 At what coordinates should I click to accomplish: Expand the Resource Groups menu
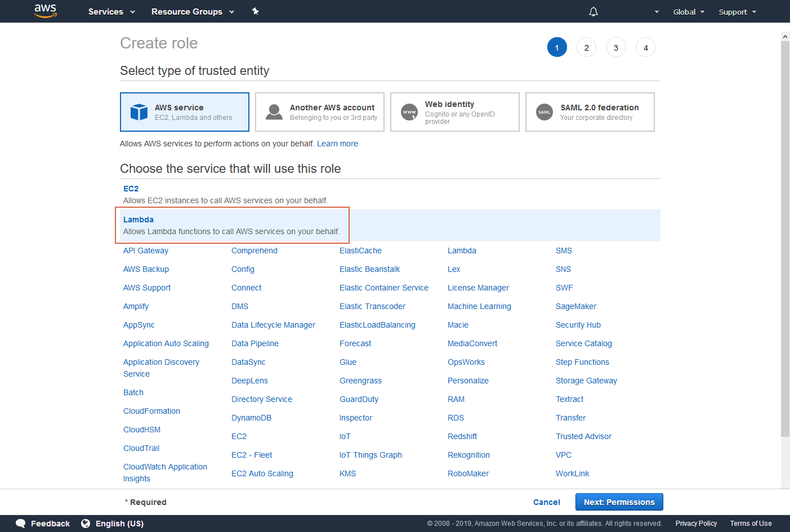[193, 11]
